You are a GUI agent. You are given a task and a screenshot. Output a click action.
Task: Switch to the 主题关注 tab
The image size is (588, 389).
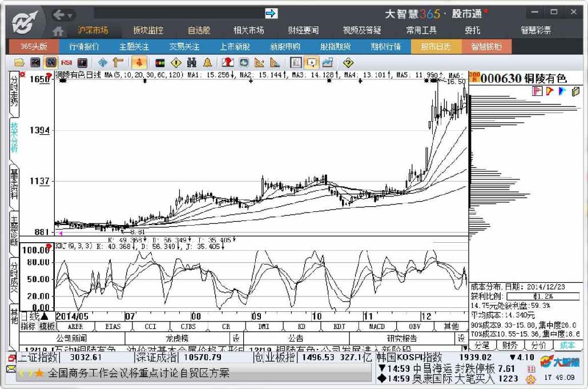(x=134, y=46)
